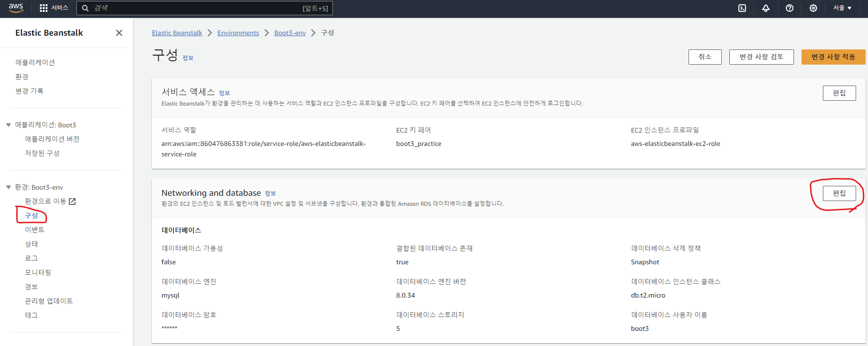
Task: Open 정보 link next to Networking and database
Action: [270, 193]
